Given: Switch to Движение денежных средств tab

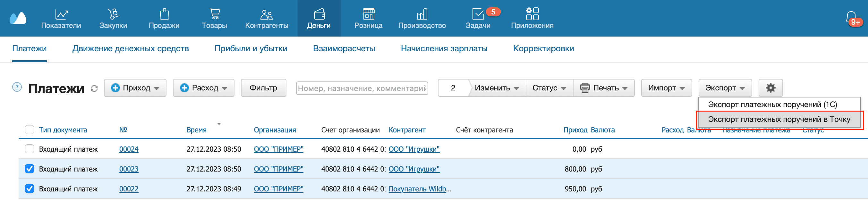Looking at the screenshot, I should coord(131,48).
